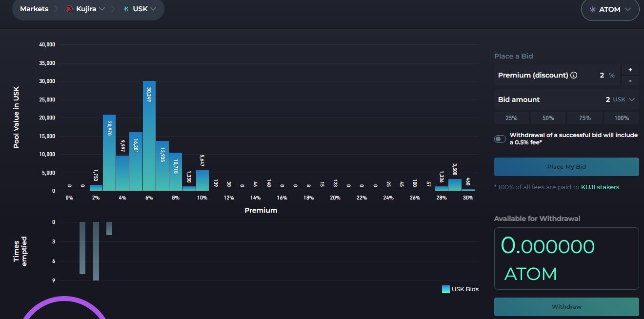Screen dimensions: 644x319
Task: Click the 20% x-axis tick label
Action: (335, 198)
